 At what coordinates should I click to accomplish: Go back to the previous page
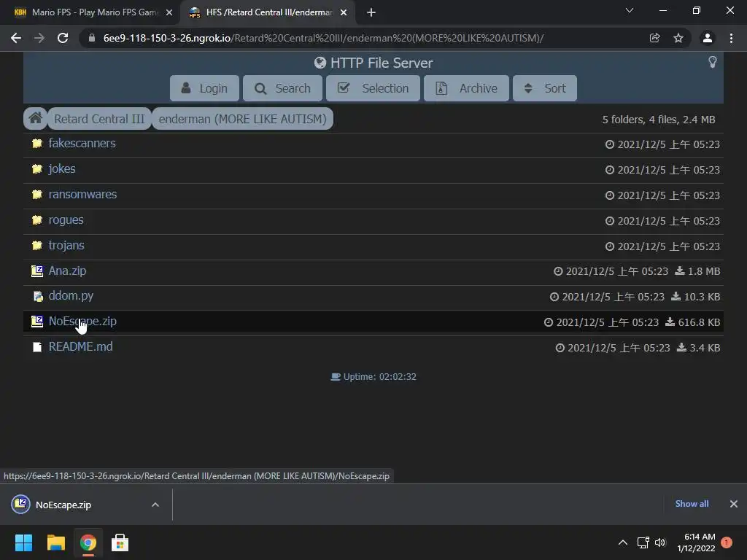(x=16, y=38)
